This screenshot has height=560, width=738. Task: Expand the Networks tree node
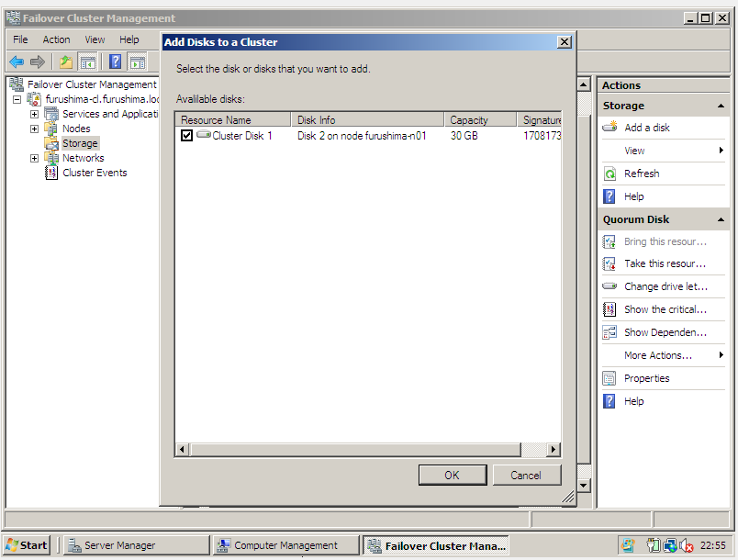coord(34,159)
